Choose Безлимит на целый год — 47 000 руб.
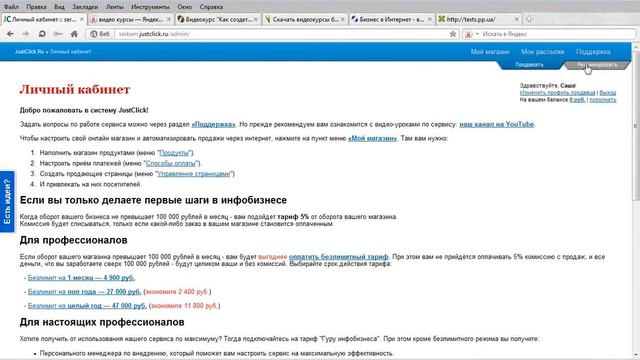The width and height of the screenshot is (640, 360). coord(87,306)
